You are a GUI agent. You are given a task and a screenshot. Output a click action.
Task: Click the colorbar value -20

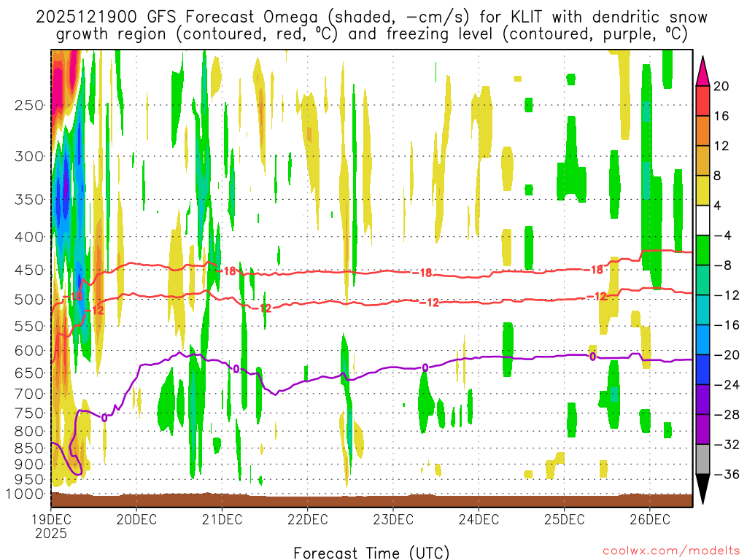(x=727, y=355)
